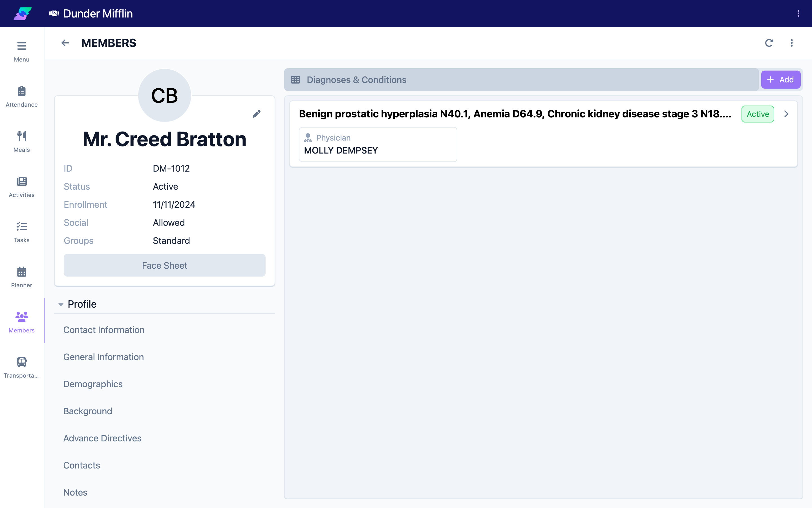Viewport: 812px width, 508px height.
Task: Click the Add diagnosis button
Action: (x=781, y=80)
